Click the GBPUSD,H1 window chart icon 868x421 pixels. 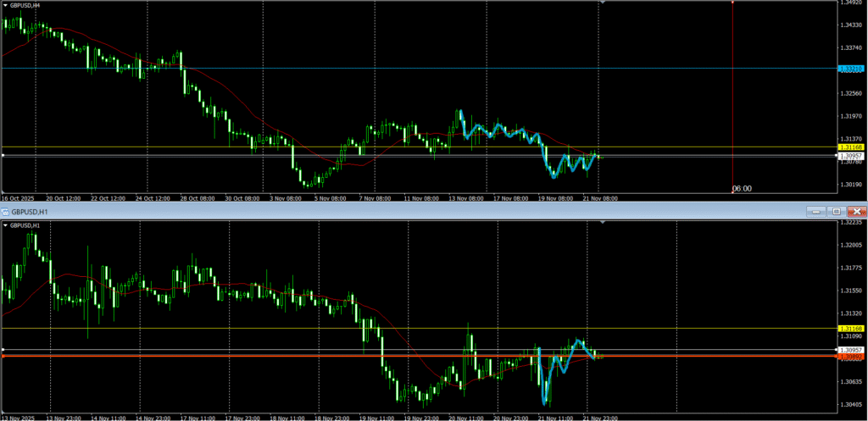pos(5,210)
